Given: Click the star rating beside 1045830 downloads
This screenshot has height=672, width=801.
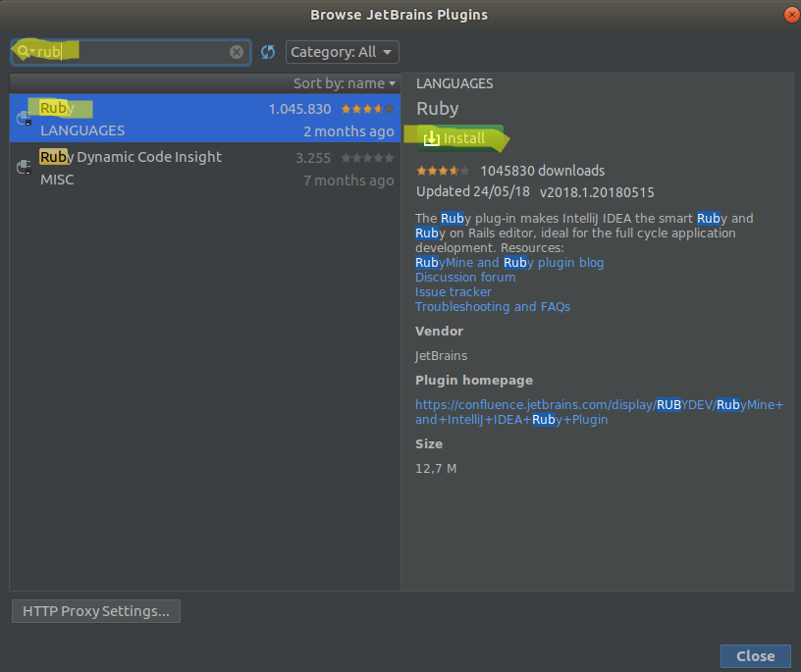Looking at the screenshot, I should [x=443, y=171].
